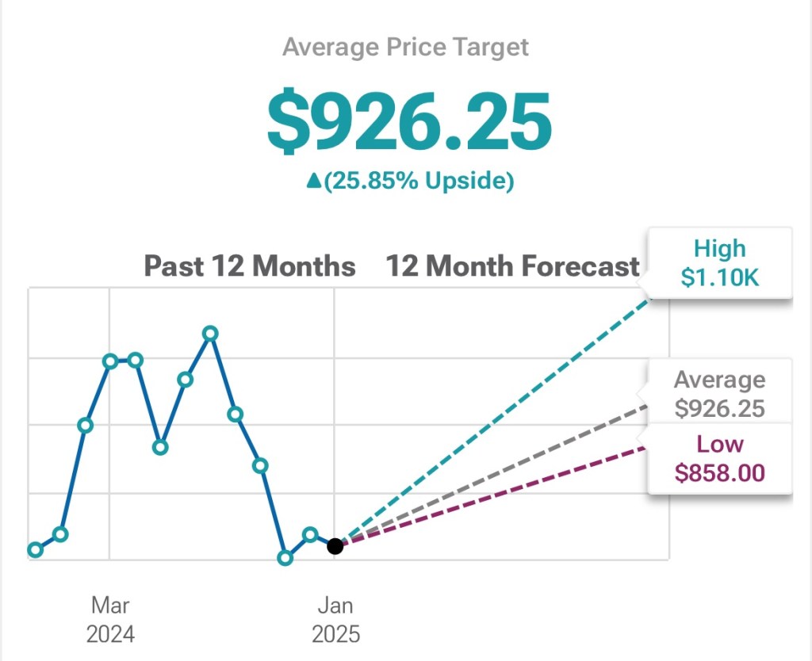Click the last hollow point before the black dot
This screenshot has width=812, height=661.
[x=310, y=534]
